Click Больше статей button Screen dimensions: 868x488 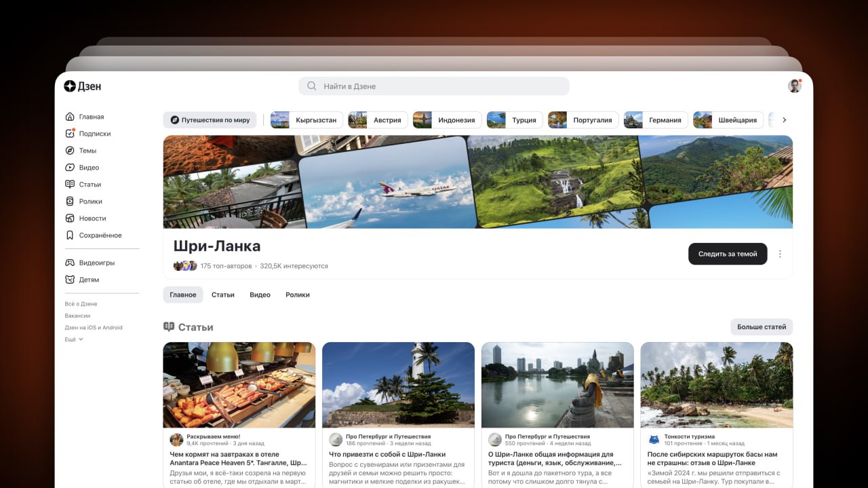coord(761,327)
